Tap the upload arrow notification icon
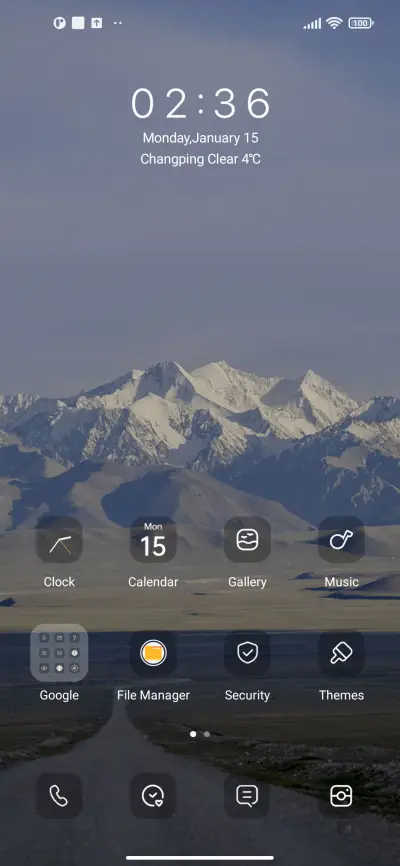Image resolution: width=400 pixels, height=866 pixels. [x=97, y=23]
